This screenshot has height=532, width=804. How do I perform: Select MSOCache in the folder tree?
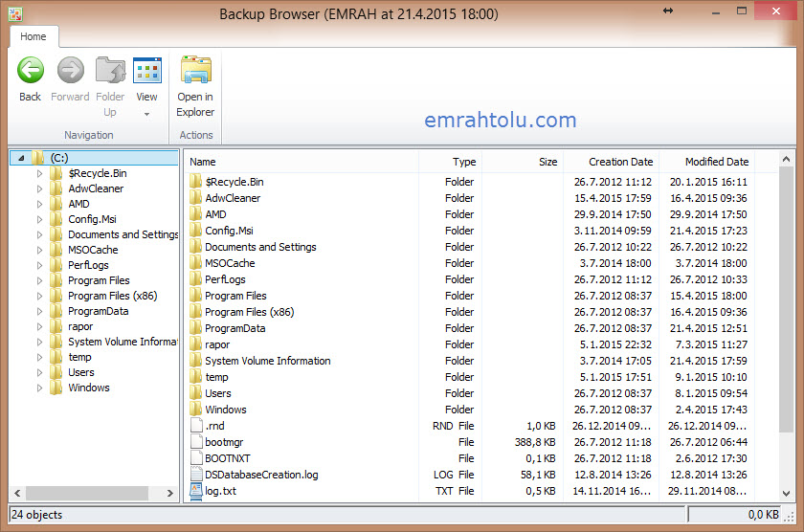(x=93, y=250)
